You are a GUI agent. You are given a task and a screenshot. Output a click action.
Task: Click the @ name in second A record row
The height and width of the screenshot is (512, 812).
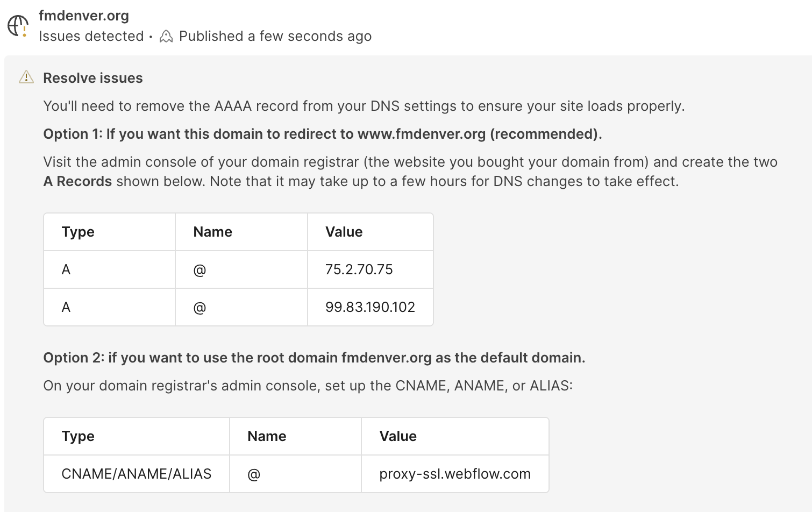click(200, 307)
